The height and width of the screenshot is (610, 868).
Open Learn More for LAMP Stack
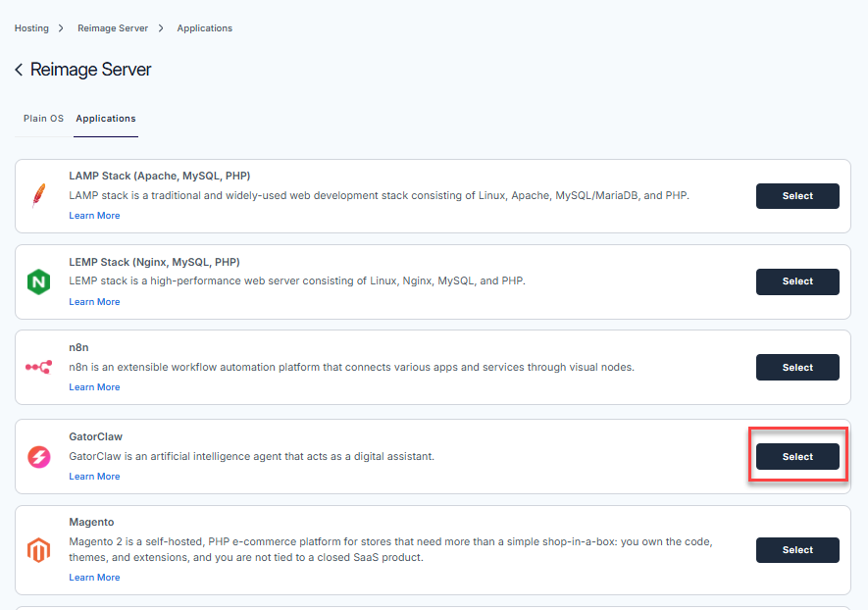95,216
